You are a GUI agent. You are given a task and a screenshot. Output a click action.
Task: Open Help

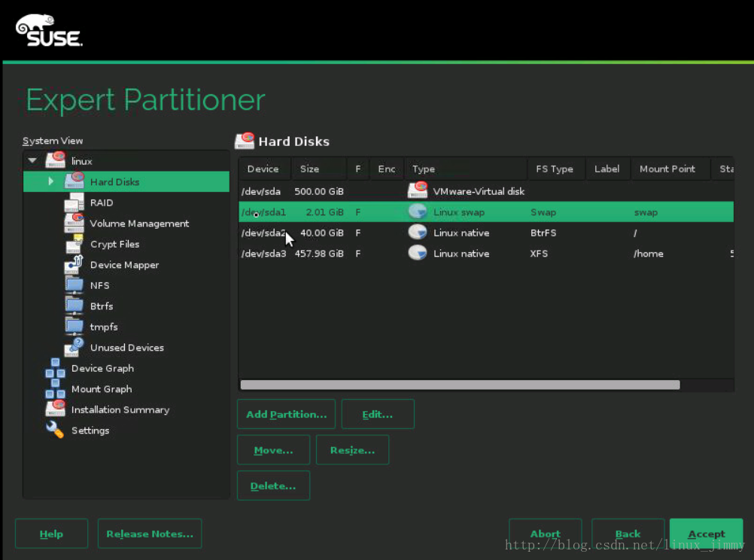pos(51,534)
